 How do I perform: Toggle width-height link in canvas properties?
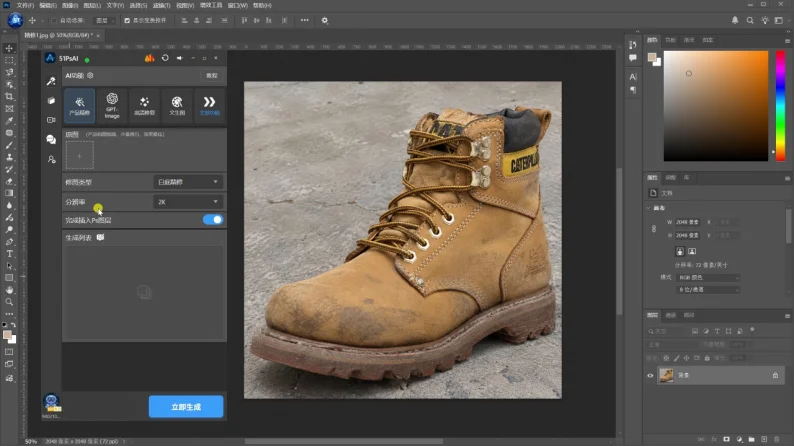coord(654,229)
